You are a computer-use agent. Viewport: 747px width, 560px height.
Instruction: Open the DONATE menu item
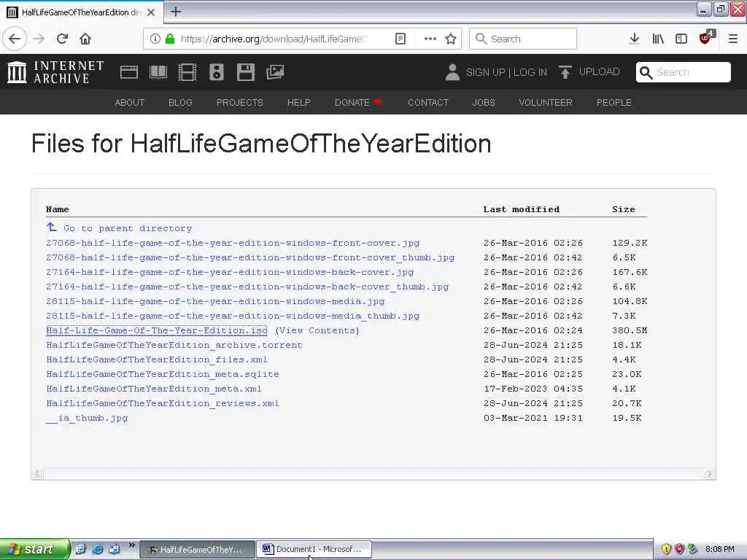(x=357, y=102)
